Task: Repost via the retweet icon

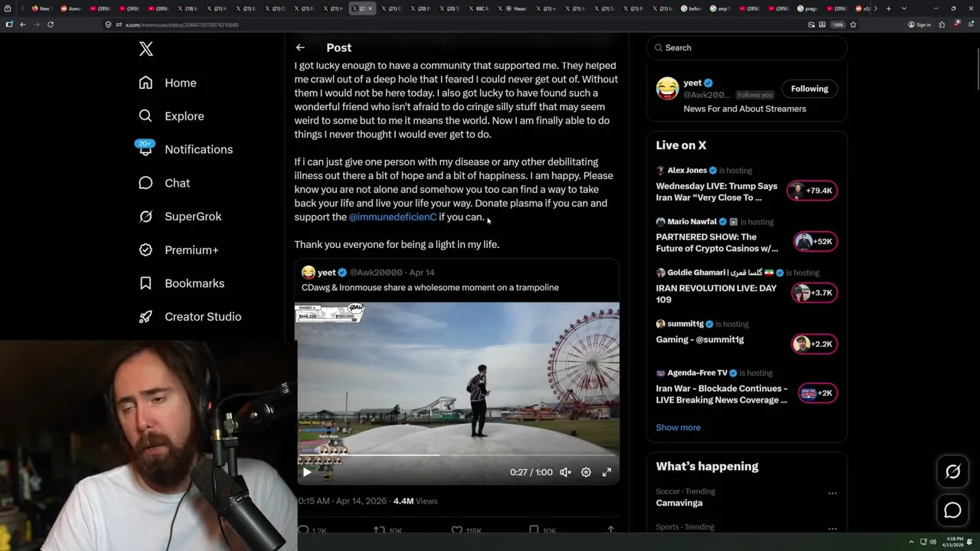Action: [x=379, y=530]
